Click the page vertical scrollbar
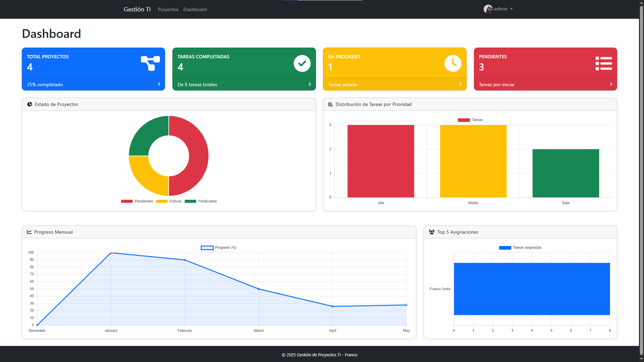This screenshot has height=362, width=644. click(x=641, y=181)
